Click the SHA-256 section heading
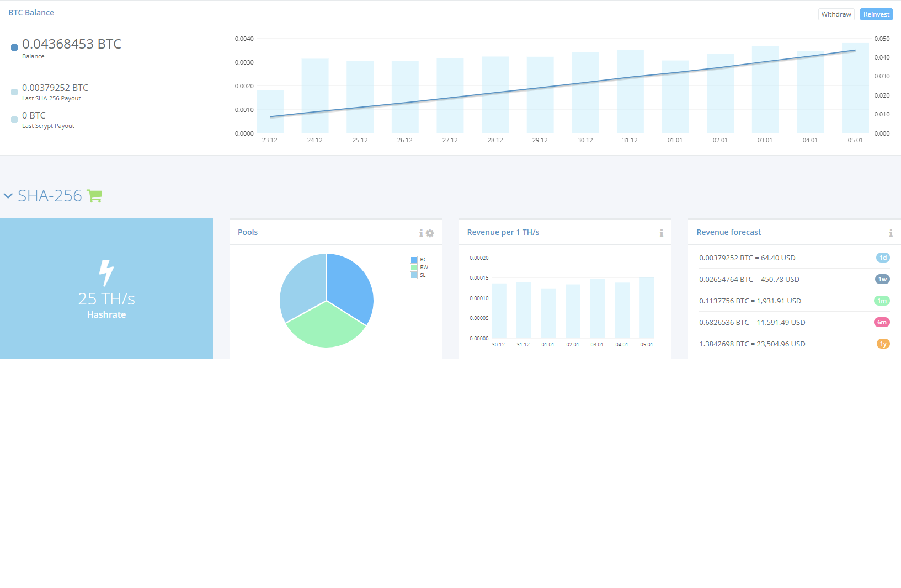The image size is (901, 588). pyautogui.click(x=50, y=196)
